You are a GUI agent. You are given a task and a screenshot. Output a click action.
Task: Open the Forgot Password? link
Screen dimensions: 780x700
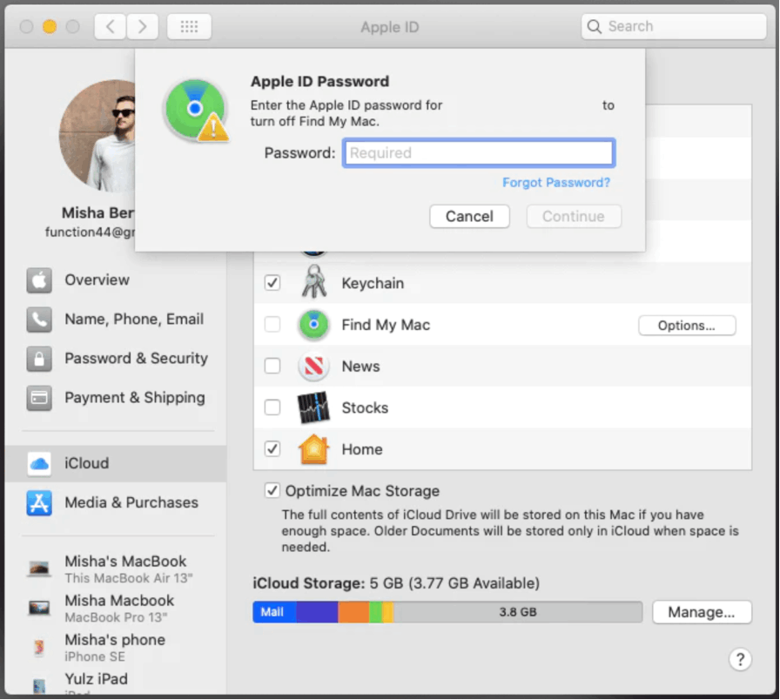(555, 183)
